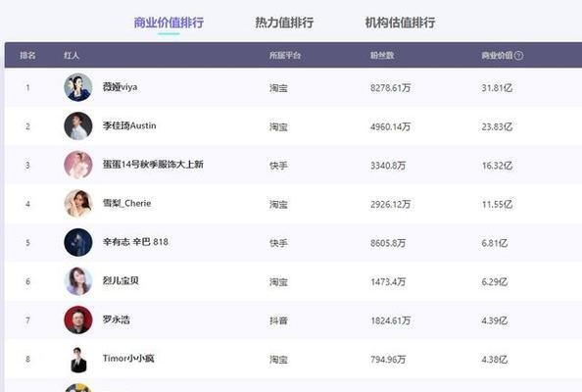Click 淘宝 platform in Timor小小疯 row
582x392 pixels.
pyautogui.click(x=278, y=360)
